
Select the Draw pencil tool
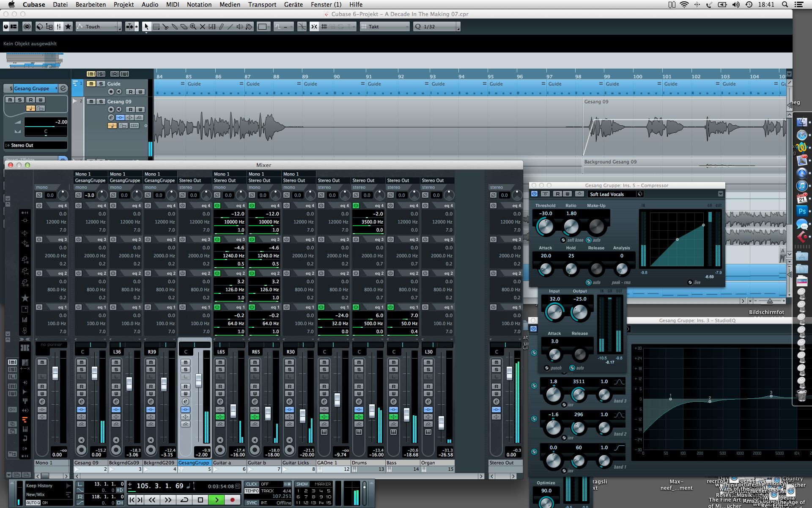coord(221,27)
